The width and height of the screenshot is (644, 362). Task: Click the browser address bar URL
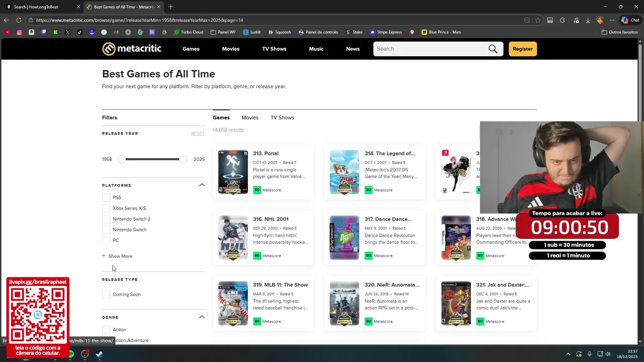140,20
